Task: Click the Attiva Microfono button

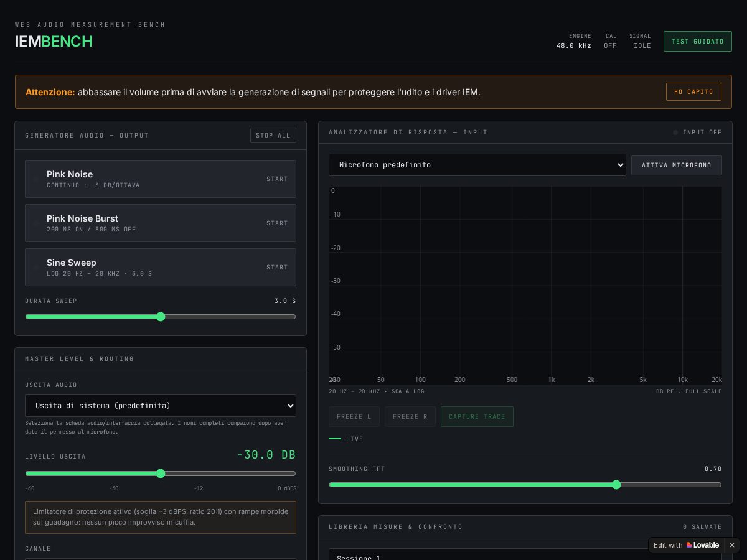Action: coord(677,166)
